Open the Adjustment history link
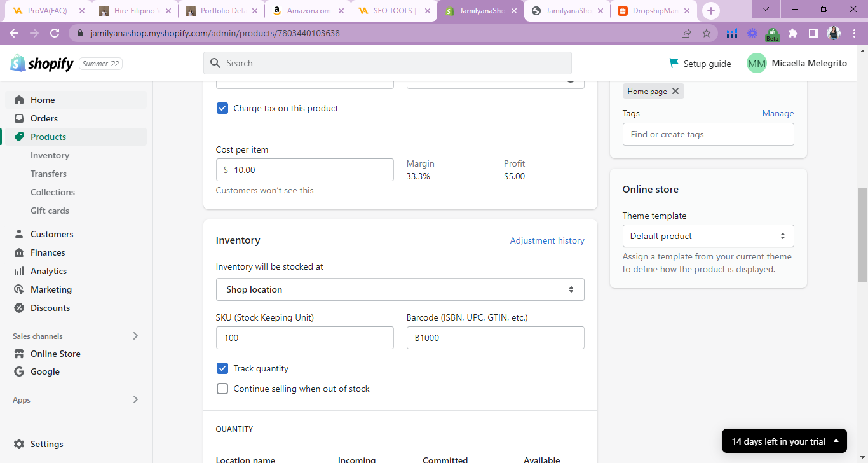This screenshot has height=463, width=868. click(x=546, y=240)
